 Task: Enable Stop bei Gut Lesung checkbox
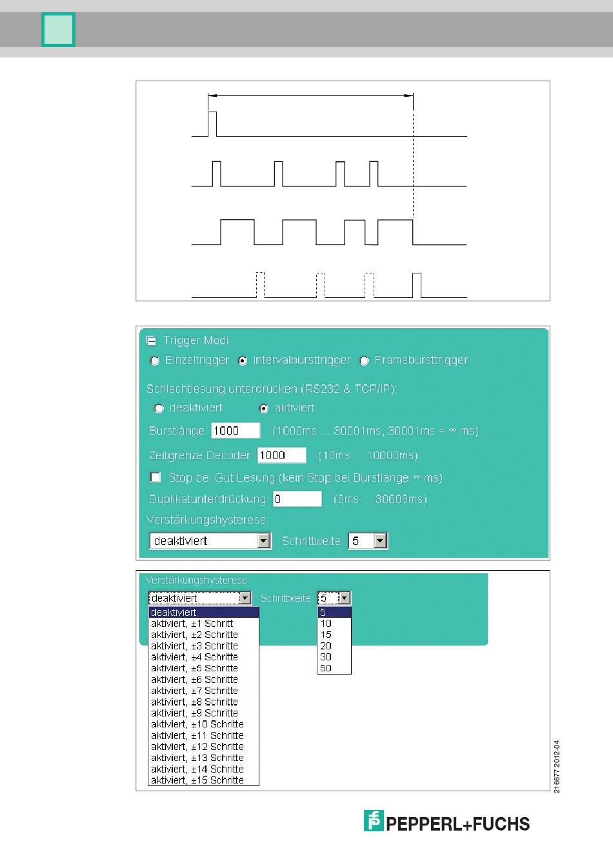tap(156, 478)
